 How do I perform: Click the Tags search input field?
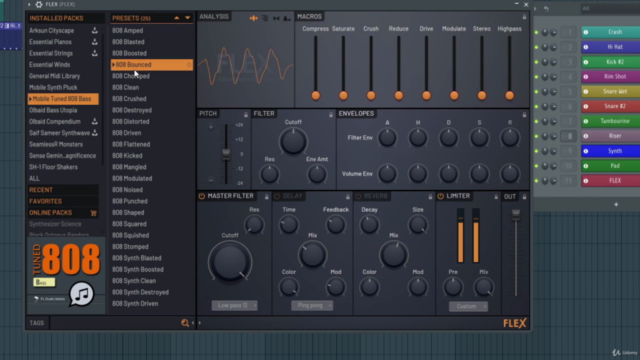tap(114, 323)
